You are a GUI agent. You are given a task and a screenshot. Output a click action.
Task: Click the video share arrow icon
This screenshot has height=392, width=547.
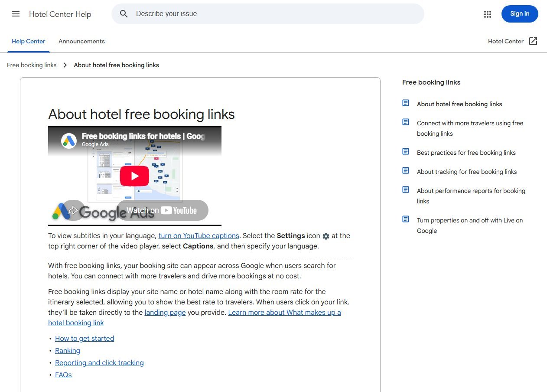pos(73,210)
